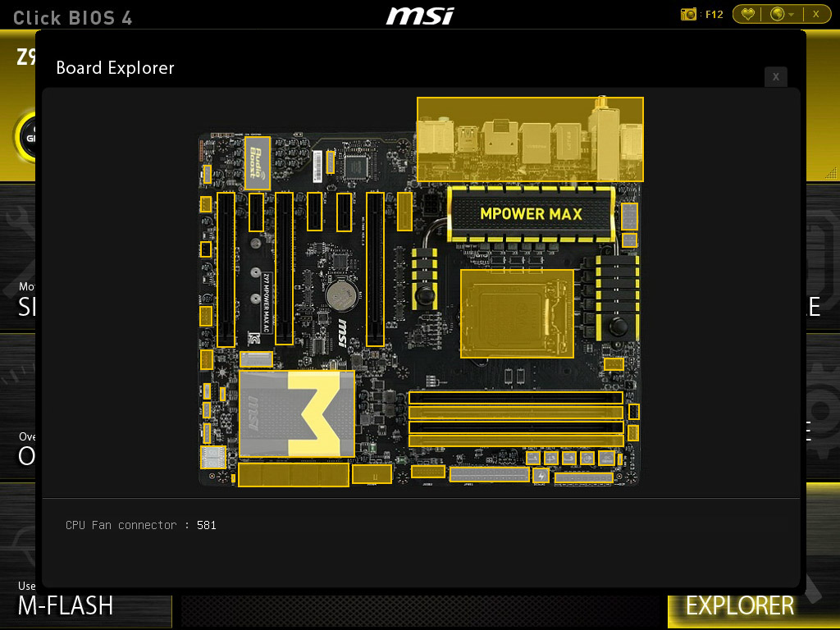
Task: Select the chipset heatsink with M logo
Action: coord(297,413)
